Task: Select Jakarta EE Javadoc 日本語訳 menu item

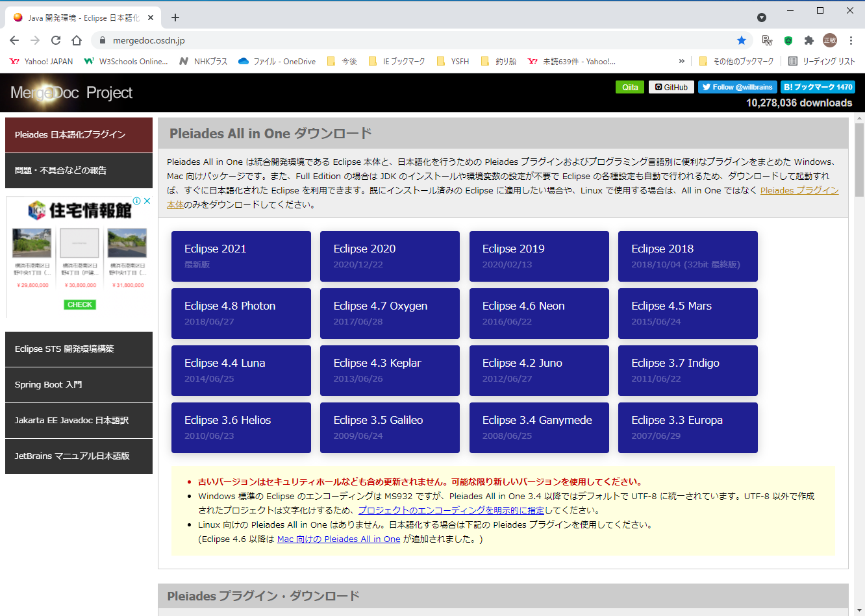Action: coord(79,421)
